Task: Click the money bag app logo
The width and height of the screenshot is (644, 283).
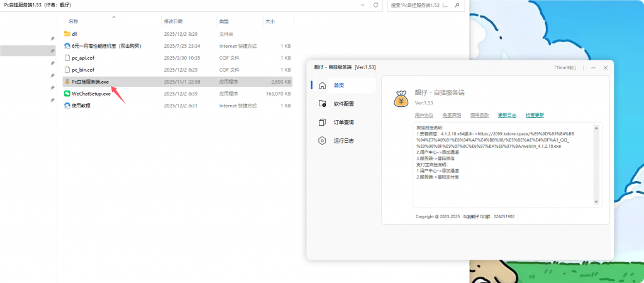Action: click(x=401, y=99)
